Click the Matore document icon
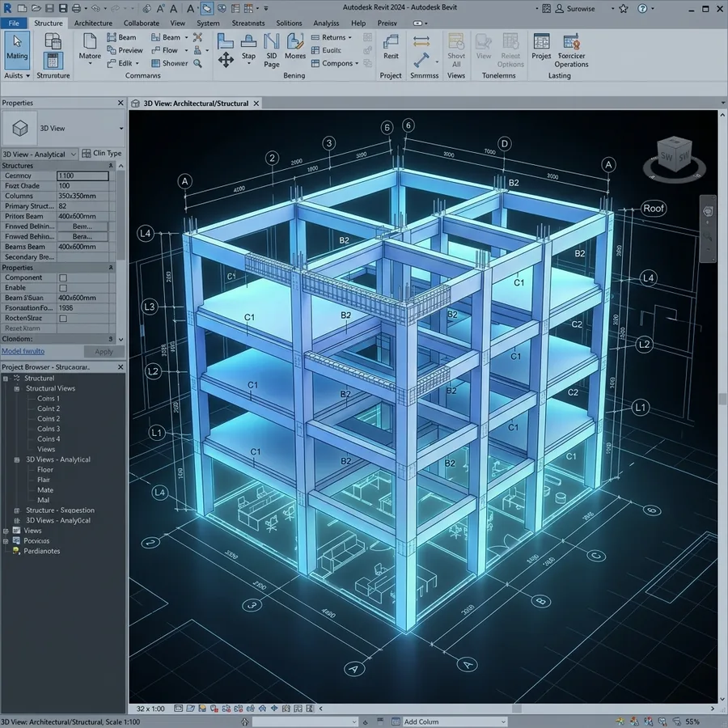This screenshot has height=728, width=728. point(90,42)
